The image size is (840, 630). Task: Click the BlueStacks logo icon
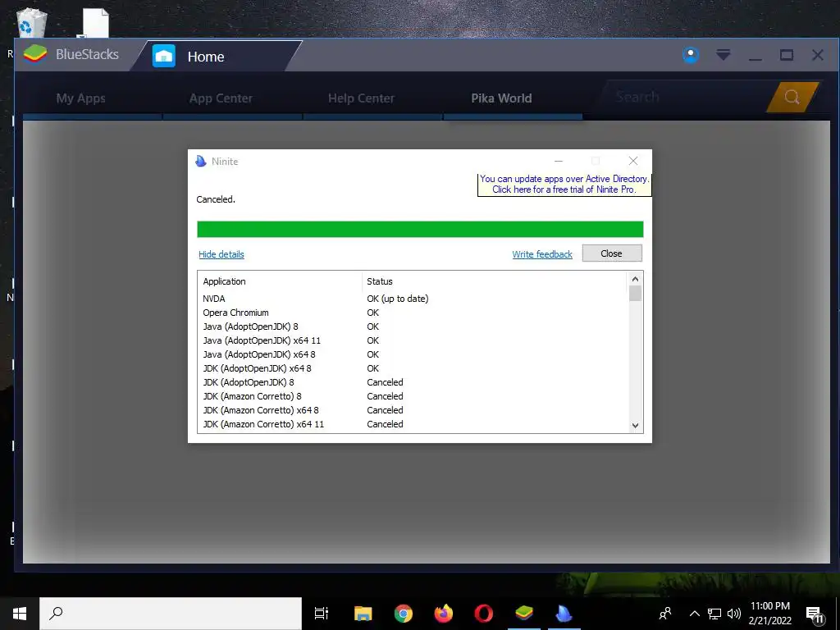35,54
